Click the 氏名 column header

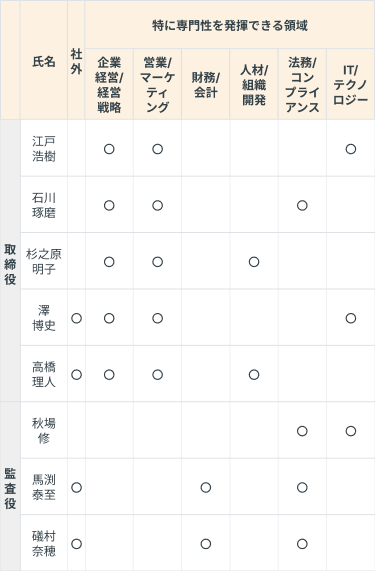[44, 62]
